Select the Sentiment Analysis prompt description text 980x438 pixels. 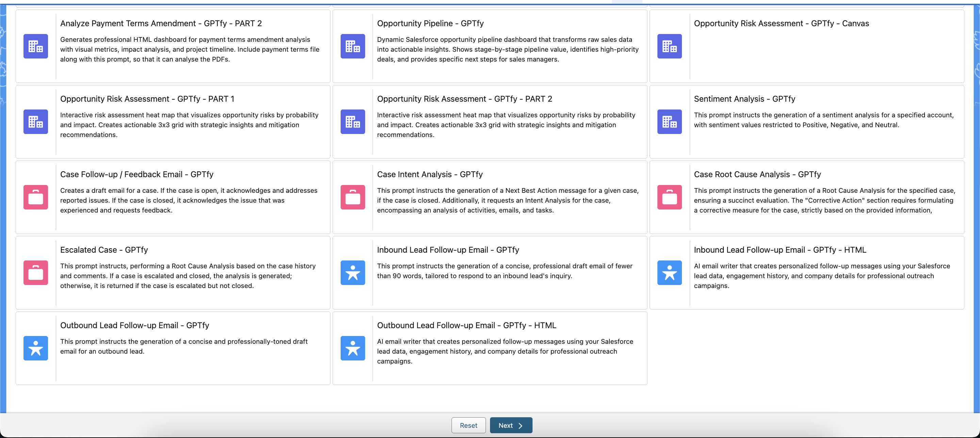click(823, 120)
